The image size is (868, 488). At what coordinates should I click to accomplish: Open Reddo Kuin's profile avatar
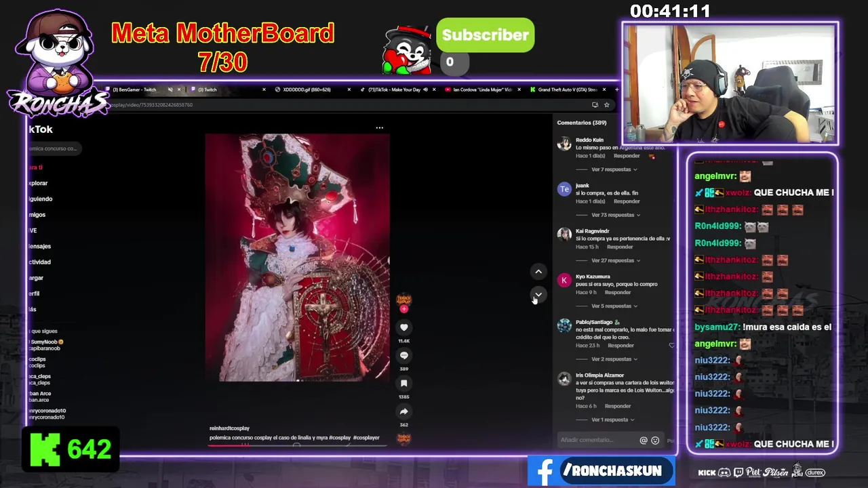tap(564, 144)
